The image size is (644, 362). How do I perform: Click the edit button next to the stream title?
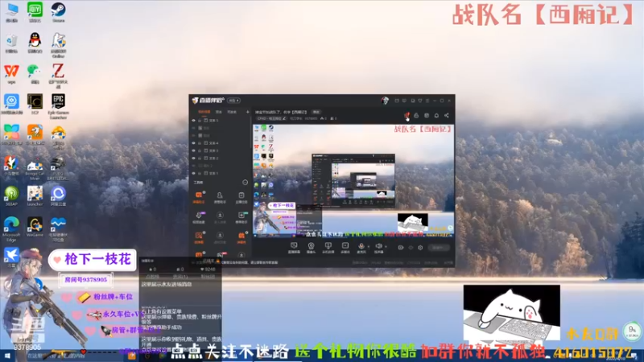click(x=316, y=112)
